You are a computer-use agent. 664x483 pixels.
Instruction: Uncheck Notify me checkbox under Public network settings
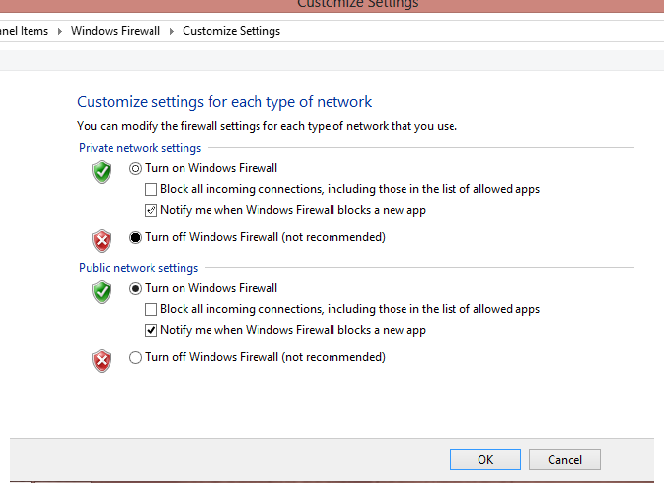tap(151, 330)
